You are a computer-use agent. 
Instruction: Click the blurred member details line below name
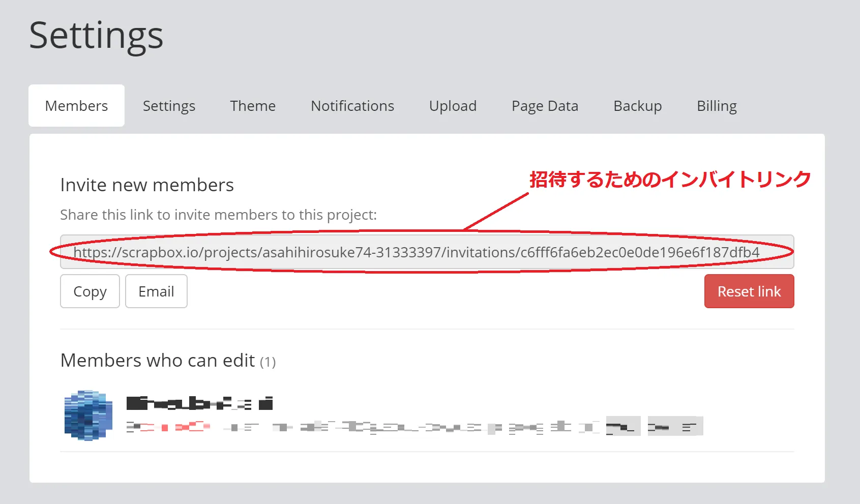point(414,427)
